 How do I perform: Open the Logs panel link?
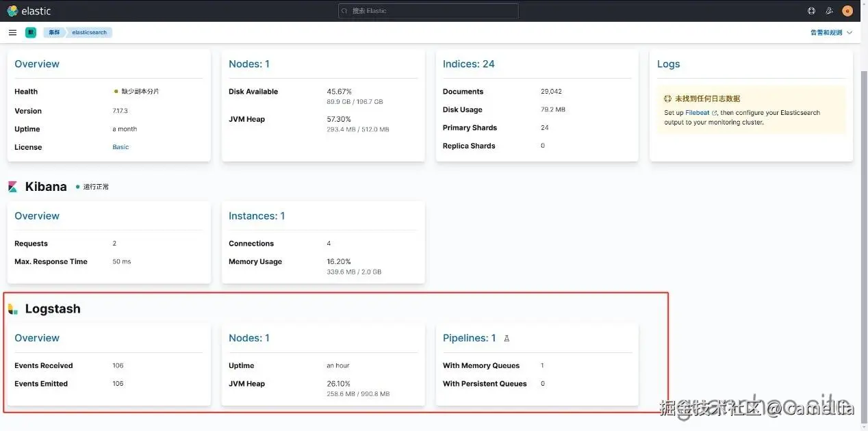(669, 64)
